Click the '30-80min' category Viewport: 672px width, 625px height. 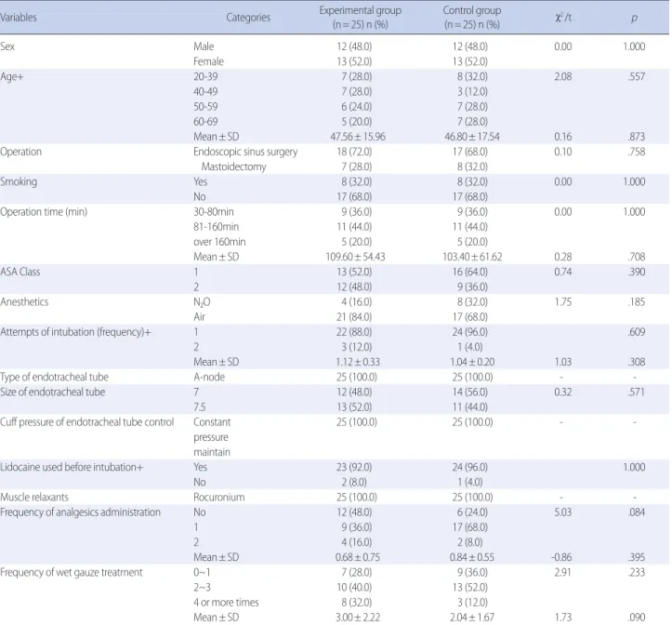tap(214, 211)
